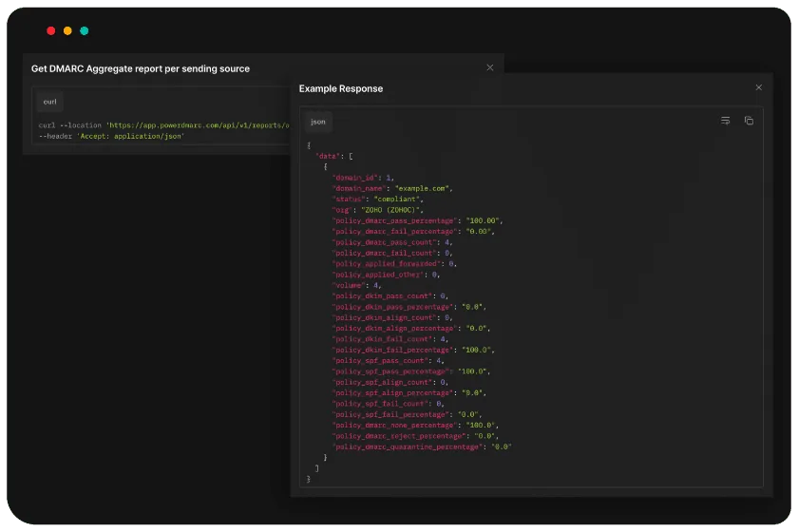Click the policy_dmarc_pass_count line
This screenshot has width=798, height=532.
click(392, 242)
